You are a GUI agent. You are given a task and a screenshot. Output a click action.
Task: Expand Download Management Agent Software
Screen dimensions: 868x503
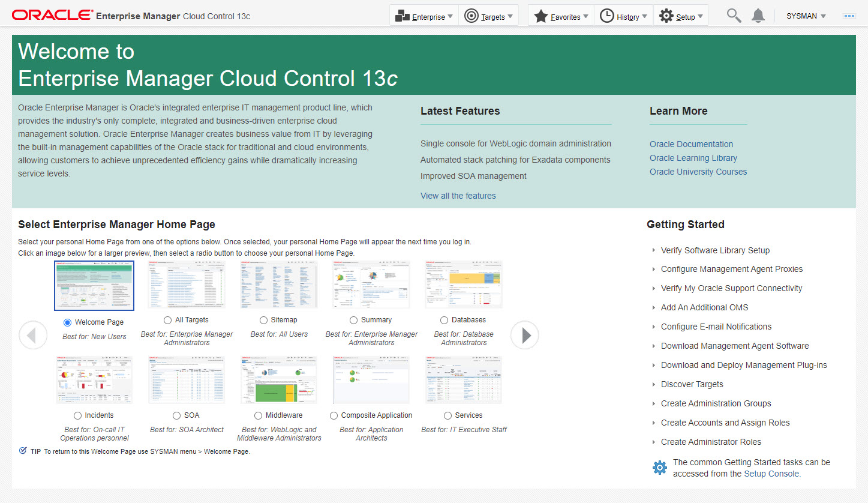pos(654,346)
